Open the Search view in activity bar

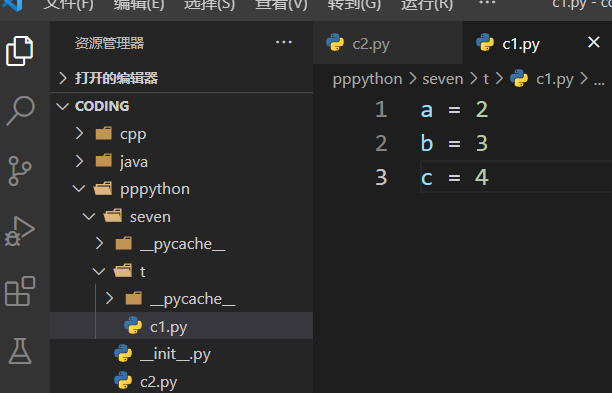pos(20,111)
